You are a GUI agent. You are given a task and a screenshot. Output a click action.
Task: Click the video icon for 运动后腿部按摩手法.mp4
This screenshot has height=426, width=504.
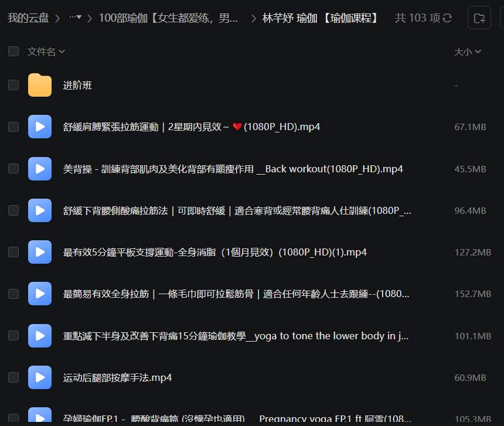click(x=40, y=377)
